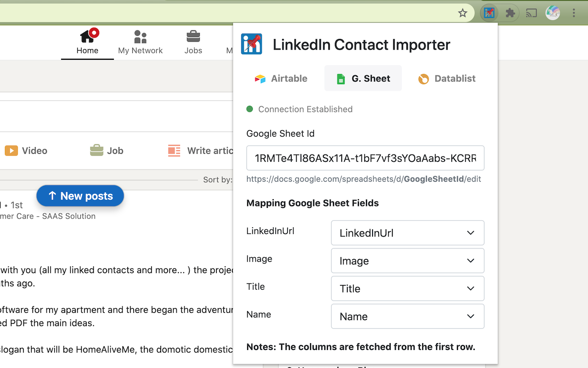Click the Google Sheet Id label
This screenshot has height=368, width=588.
tap(281, 133)
